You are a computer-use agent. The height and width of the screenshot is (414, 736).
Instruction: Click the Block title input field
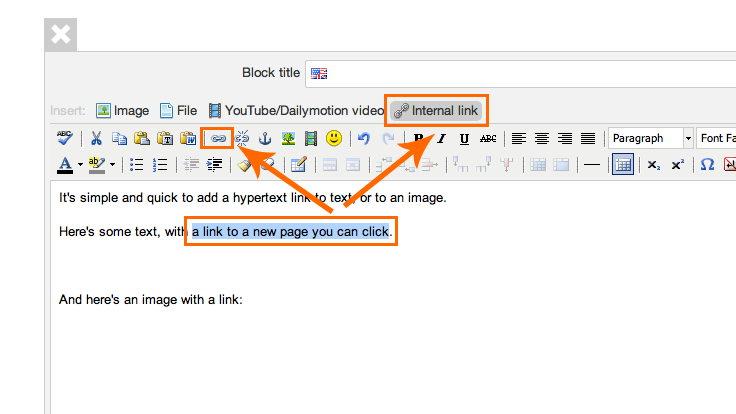520,73
